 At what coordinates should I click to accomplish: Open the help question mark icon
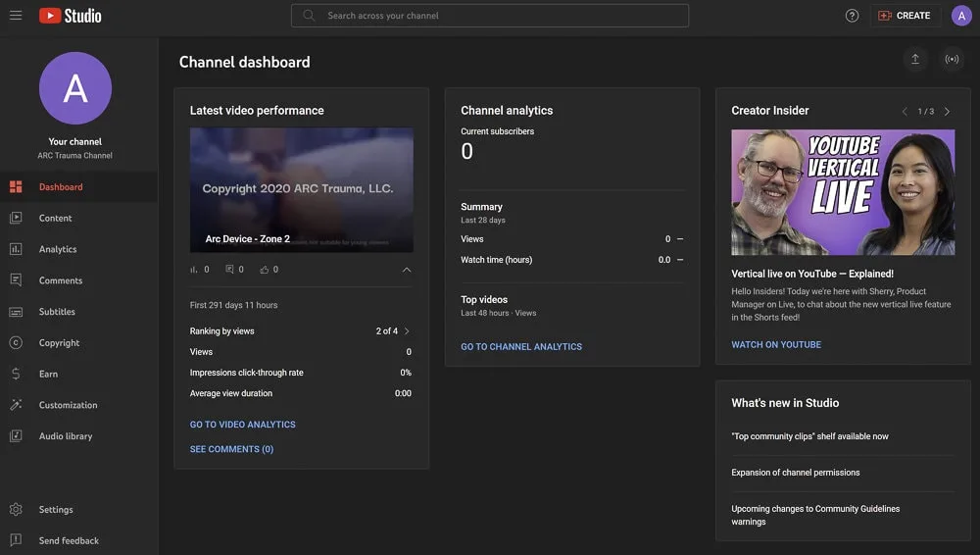pos(852,16)
